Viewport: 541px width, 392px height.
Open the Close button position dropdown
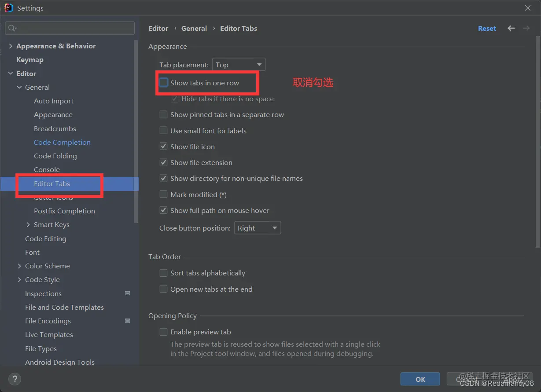click(258, 228)
